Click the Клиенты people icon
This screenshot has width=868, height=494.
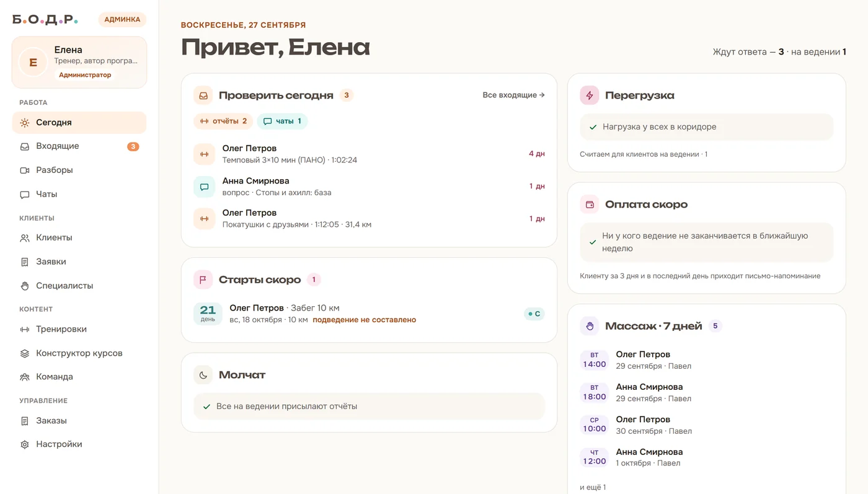coord(25,238)
